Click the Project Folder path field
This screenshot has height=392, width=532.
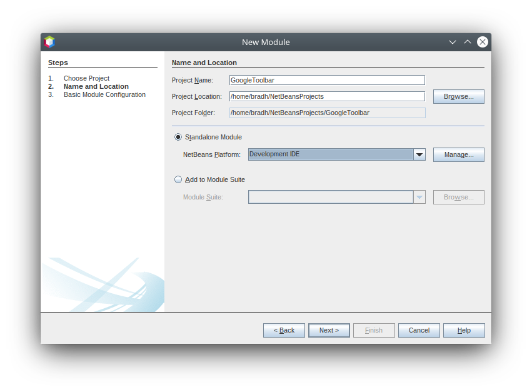327,113
